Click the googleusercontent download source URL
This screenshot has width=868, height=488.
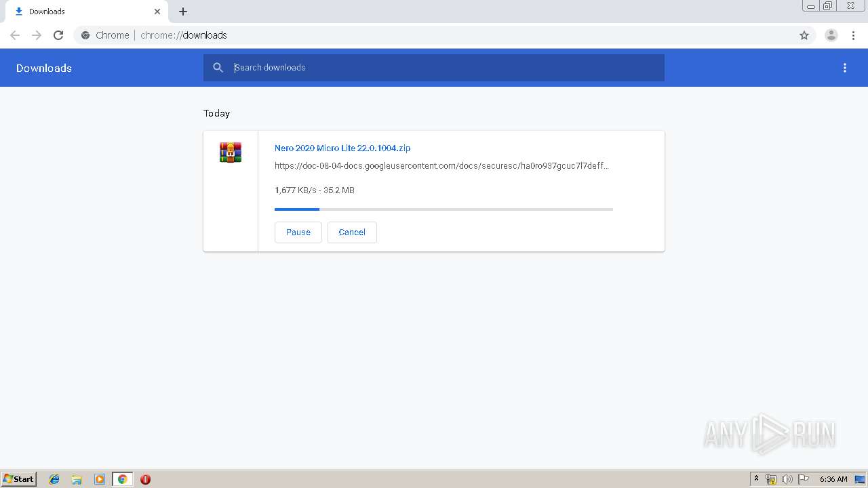[441, 166]
